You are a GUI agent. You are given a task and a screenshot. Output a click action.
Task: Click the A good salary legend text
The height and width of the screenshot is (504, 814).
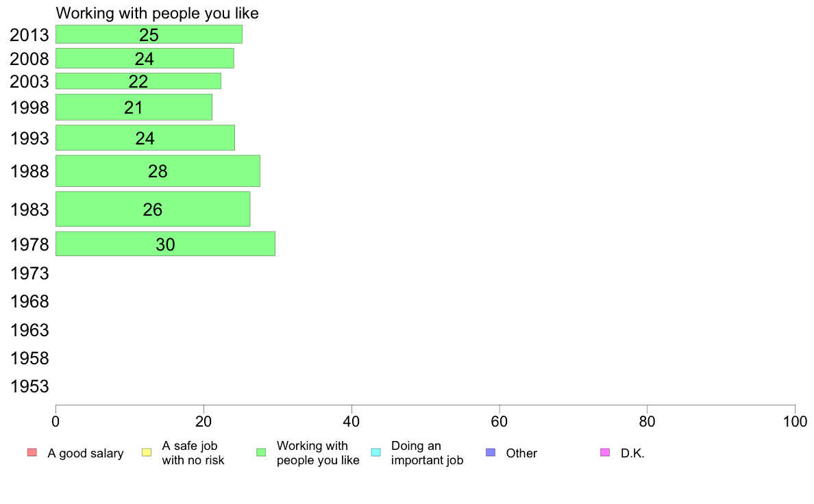pos(86,453)
